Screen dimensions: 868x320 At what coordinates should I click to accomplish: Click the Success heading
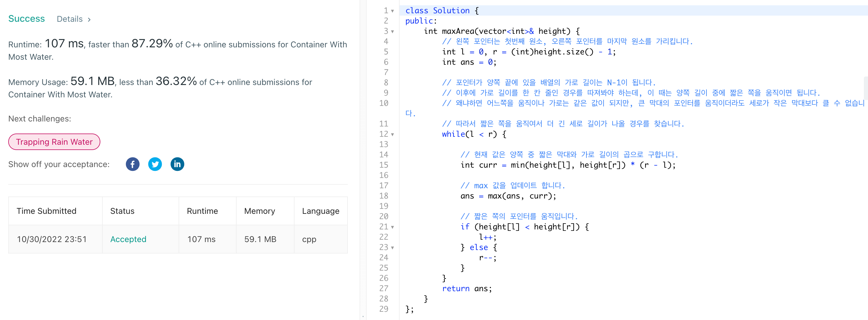pos(26,19)
